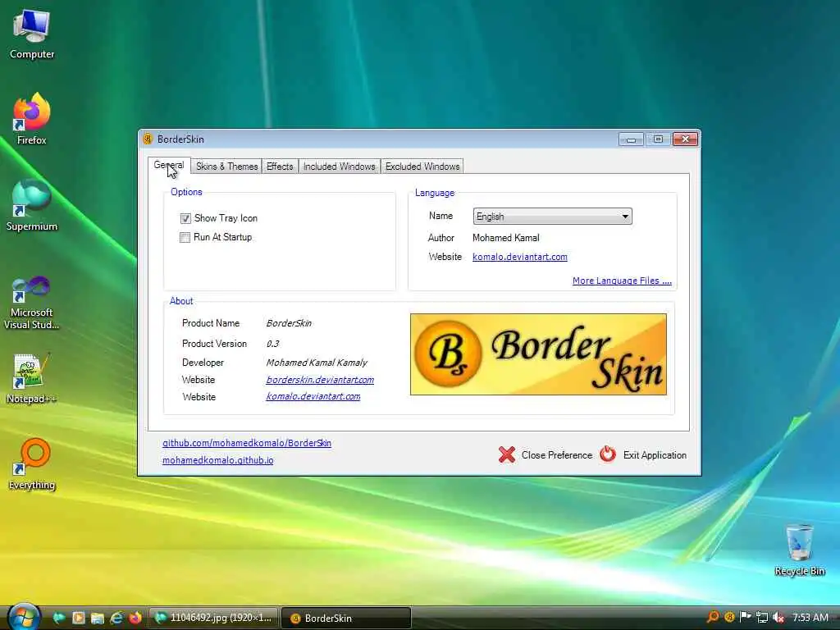Minimize the BorderSkin window
The image size is (840, 630).
point(631,139)
